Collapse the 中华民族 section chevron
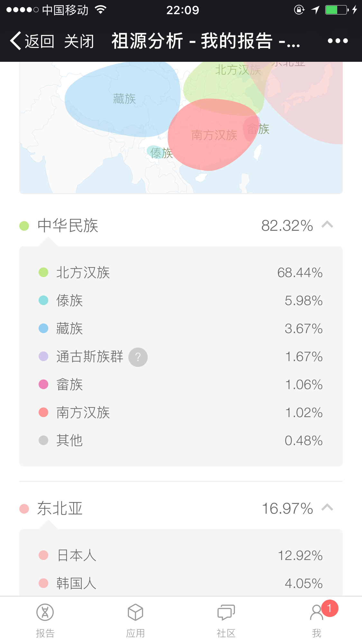 (x=327, y=225)
